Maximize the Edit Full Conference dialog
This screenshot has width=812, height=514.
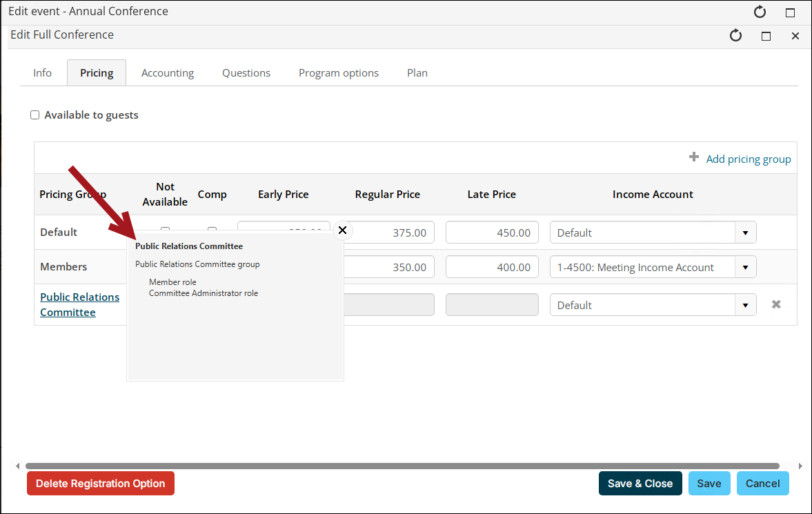tap(766, 37)
